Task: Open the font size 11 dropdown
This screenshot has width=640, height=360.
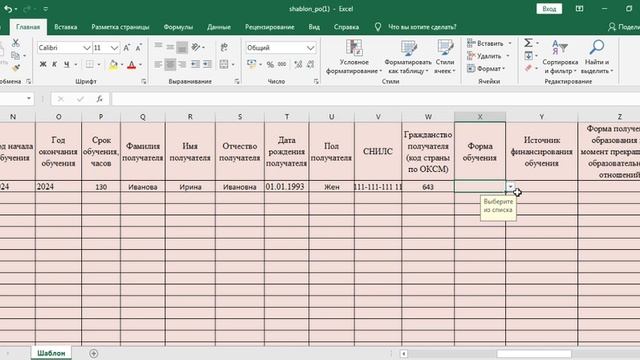Action: (x=114, y=48)
